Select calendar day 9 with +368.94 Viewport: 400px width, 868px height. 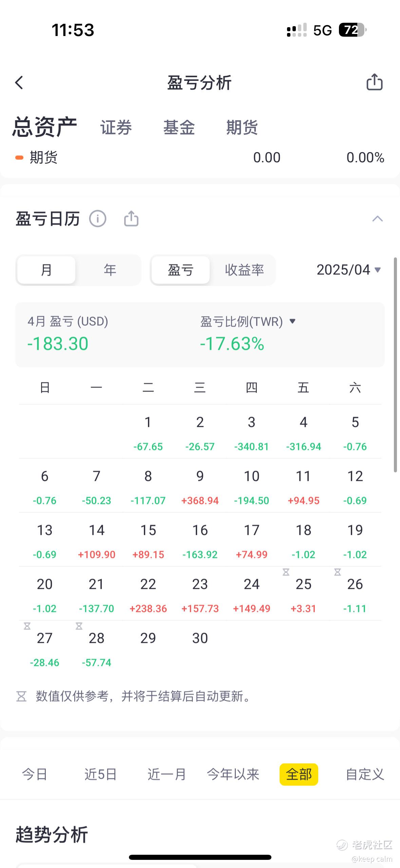coord(200,486)
